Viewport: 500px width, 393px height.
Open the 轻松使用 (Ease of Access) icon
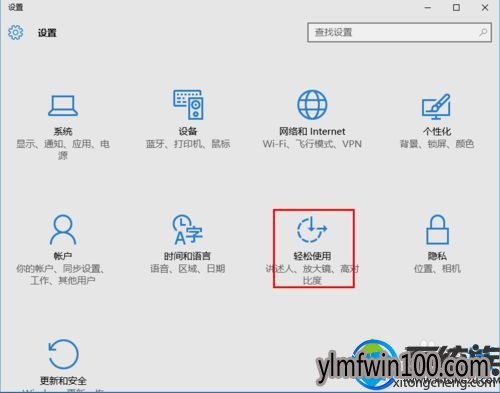[x=312, y=229]
